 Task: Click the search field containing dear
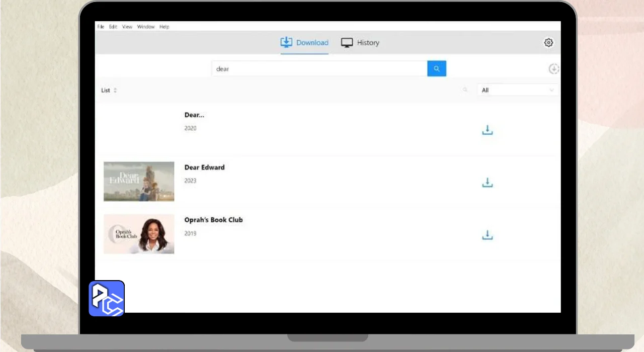[319, 69]
